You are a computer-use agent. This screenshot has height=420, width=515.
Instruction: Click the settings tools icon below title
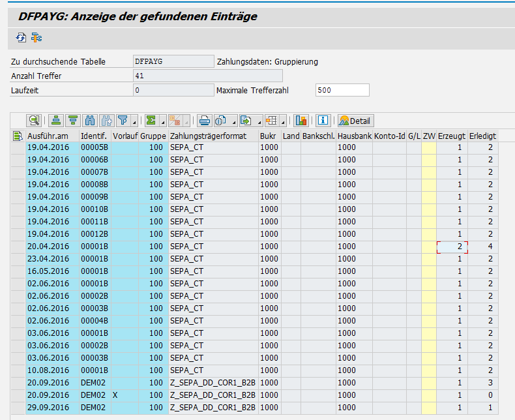tap(37, 37)
